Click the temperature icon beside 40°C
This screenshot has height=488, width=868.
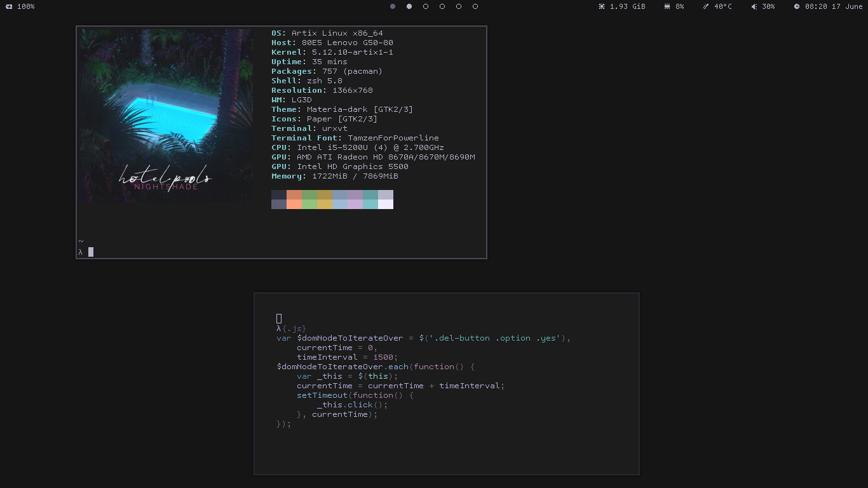coord(706,6)
